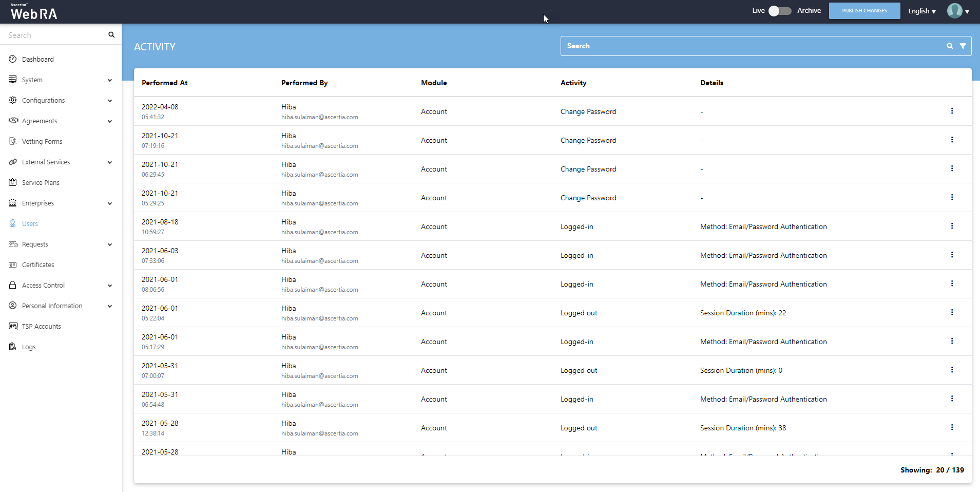
Task: Click the Logs icon in sidebar
Action: [x=13, y=347]
